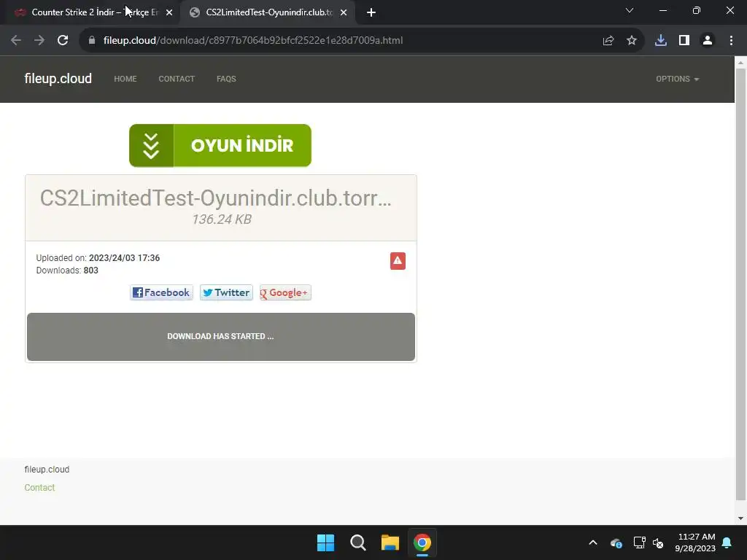The image size is (747, 560).
Task: Click the 136.24 KB file size text
Action: coord(222,219)
